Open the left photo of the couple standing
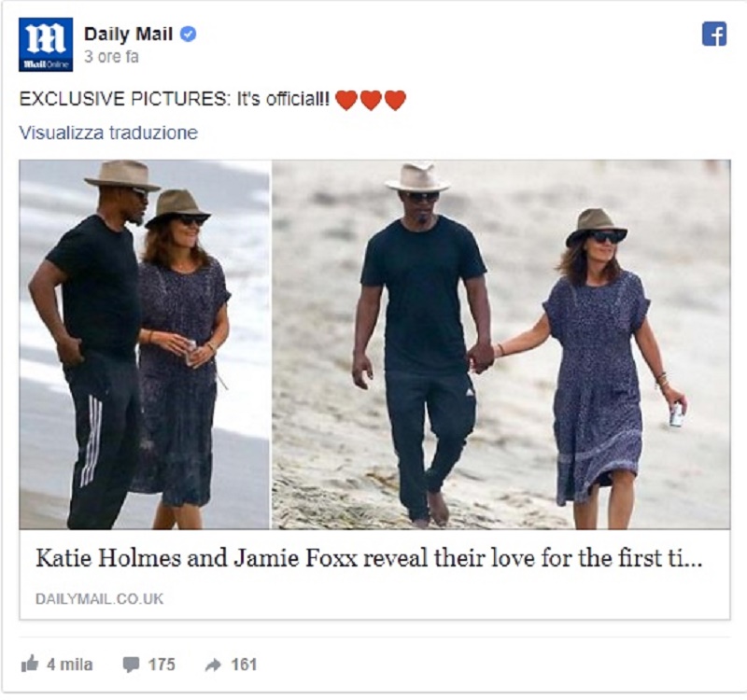Viewport: 747px width, 700px height. coord(145,344)
